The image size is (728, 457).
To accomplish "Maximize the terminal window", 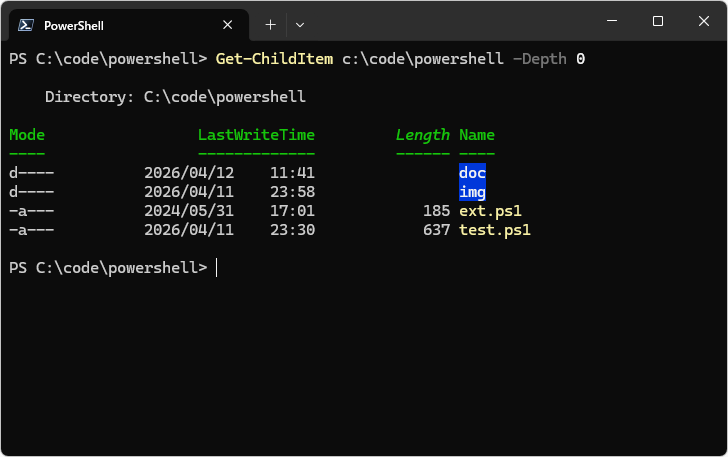I will [x=657, y=21].
